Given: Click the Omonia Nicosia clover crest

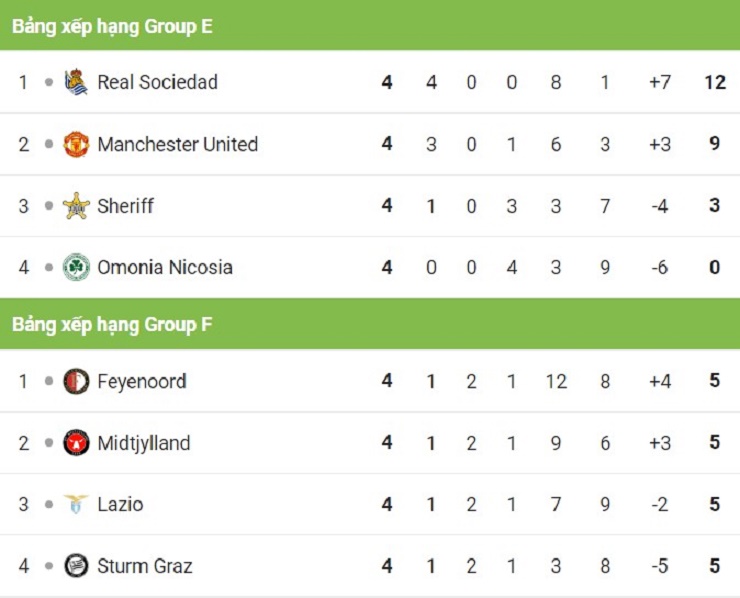Looking at the screenshot, I should pos(76,267).
